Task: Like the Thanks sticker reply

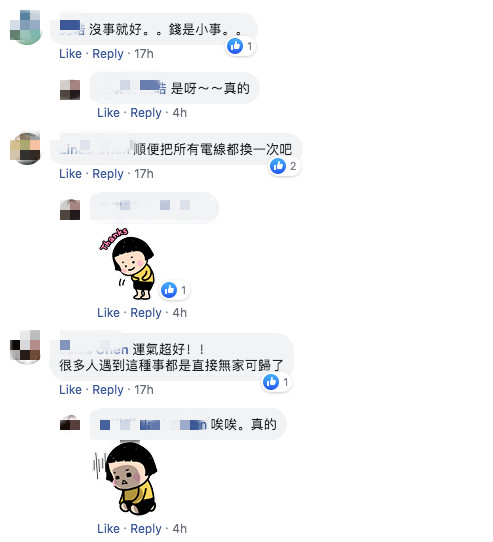Action: [x=109, y=313]
